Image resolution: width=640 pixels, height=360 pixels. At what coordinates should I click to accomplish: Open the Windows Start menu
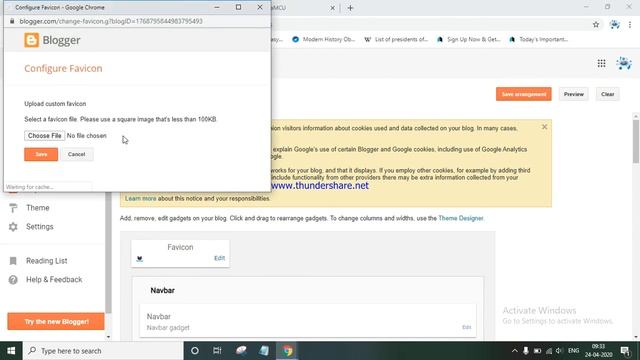tap(11, 351)
